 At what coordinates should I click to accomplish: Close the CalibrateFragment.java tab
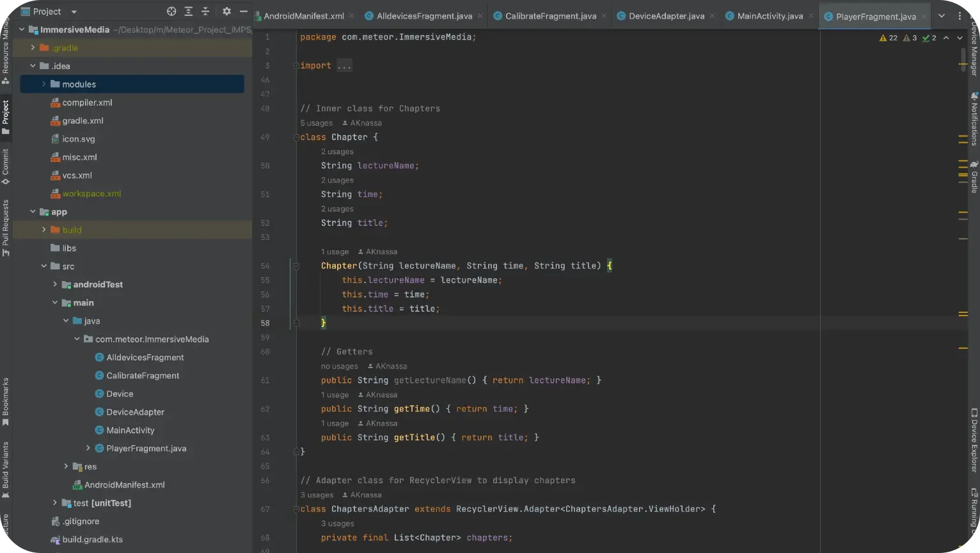[x=603, y=16]
